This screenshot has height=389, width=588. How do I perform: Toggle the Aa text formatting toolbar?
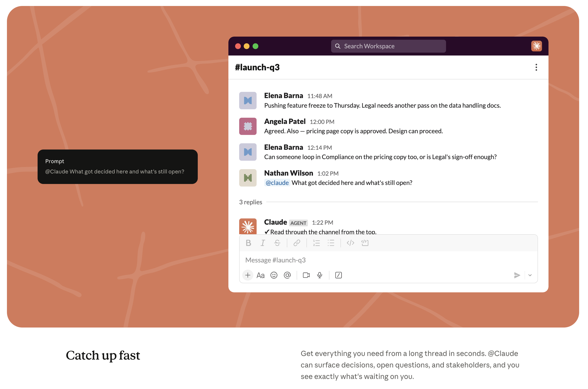click(261, 276)
